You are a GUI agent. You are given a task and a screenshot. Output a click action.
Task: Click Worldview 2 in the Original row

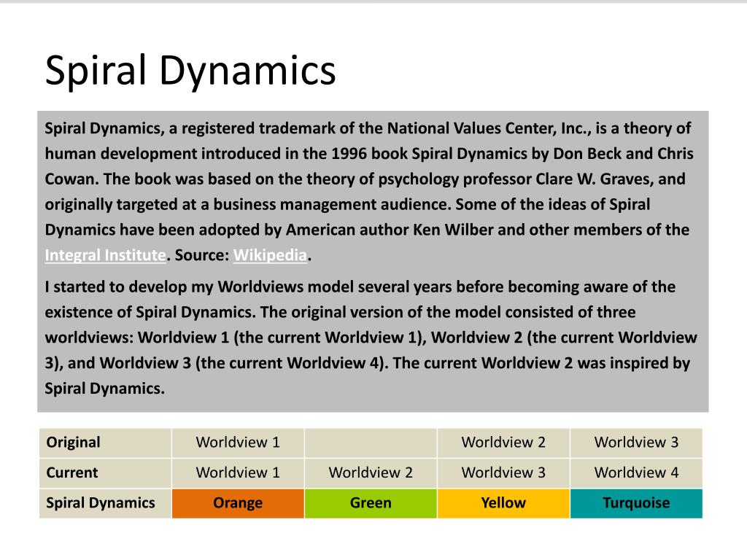tap(503, 443)
